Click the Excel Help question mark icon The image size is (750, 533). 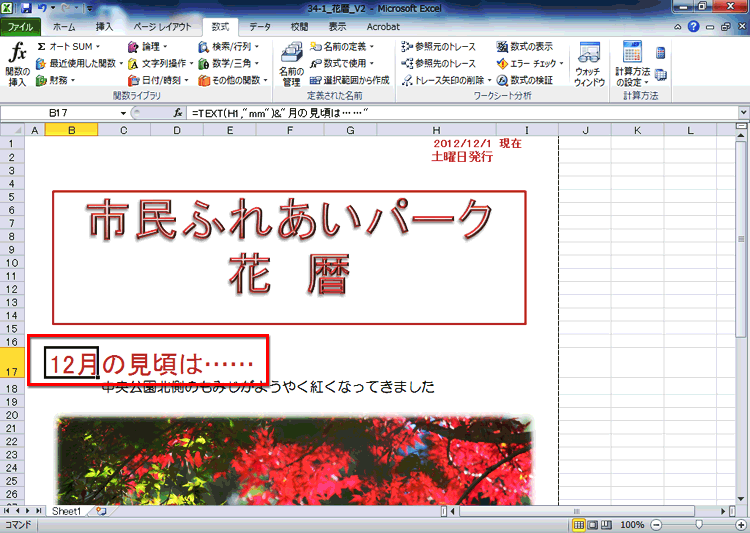click(694, 27)
